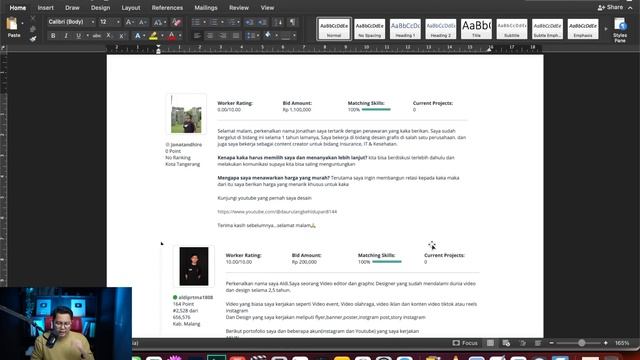Decrease font size with smaller A icon

(142, 22)
